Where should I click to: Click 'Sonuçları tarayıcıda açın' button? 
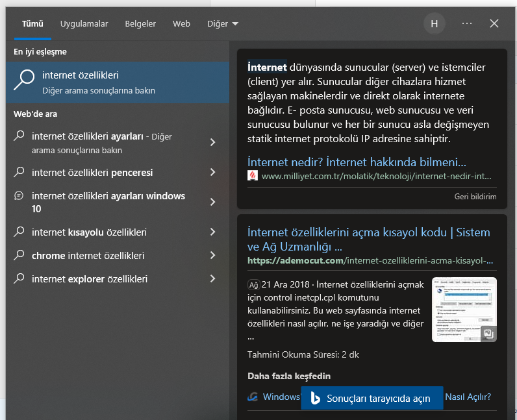[x=372, y=398]
